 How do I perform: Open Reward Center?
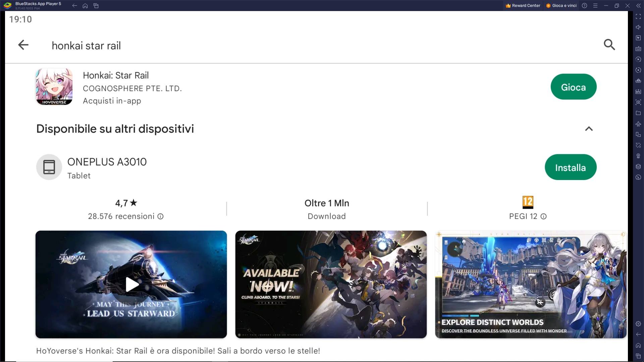(523, 5)
